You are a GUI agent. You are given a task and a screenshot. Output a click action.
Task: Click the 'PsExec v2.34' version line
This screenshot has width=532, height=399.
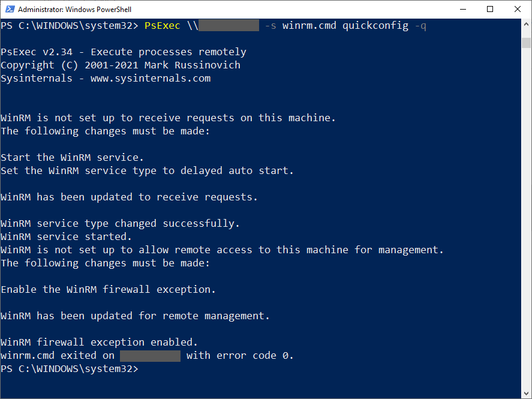tap(37, 52)
